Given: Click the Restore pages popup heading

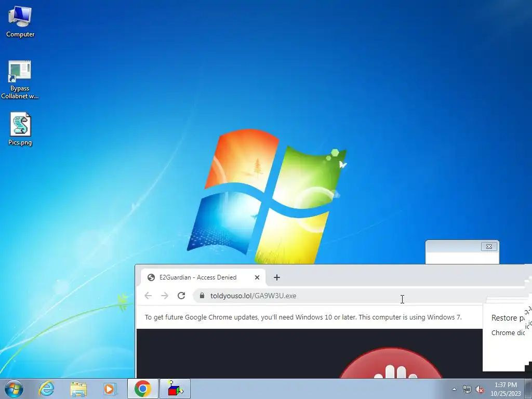Looking at the screenshot, I should point(508,318).
